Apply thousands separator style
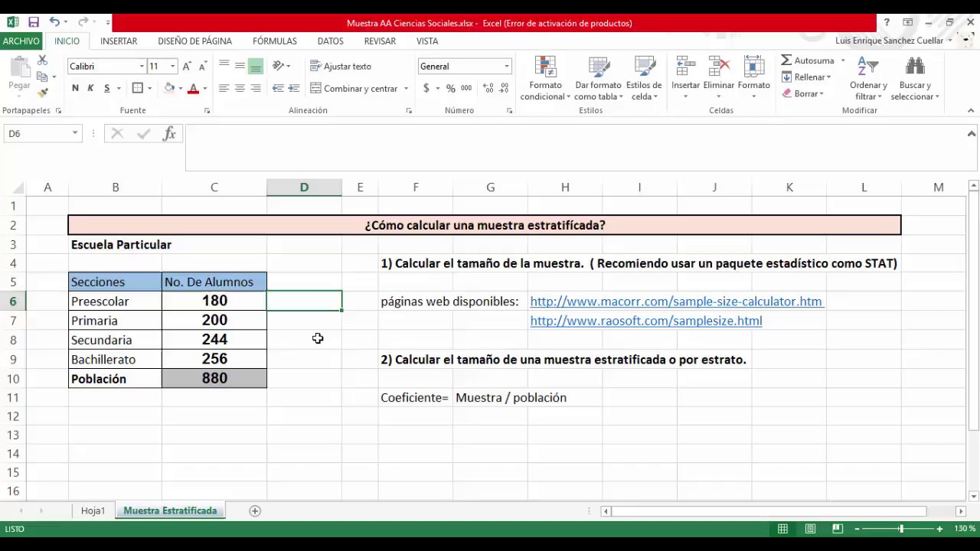 coord(465,89)
